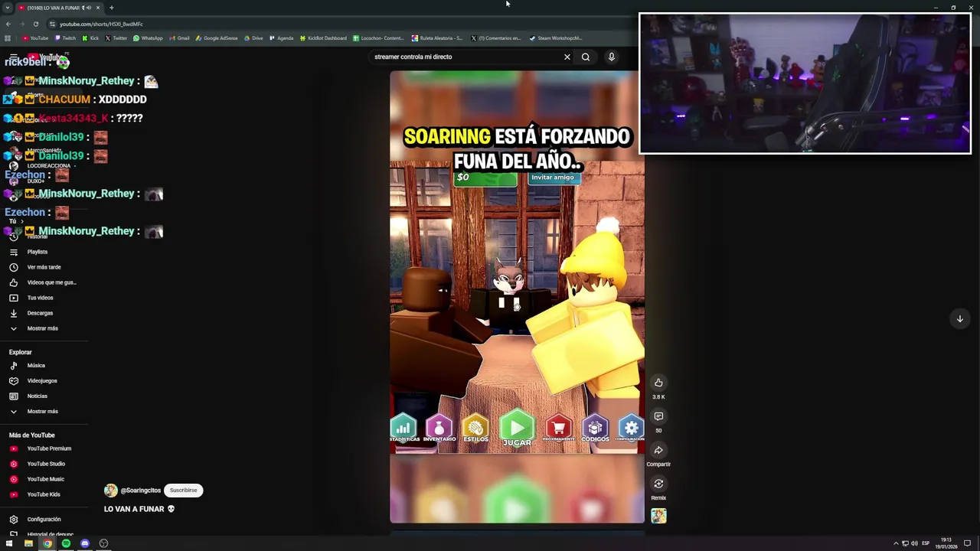The width and height of the screenshot is (980, 551).
Task: Open the Remix option icon
Action: click(658, 484)
